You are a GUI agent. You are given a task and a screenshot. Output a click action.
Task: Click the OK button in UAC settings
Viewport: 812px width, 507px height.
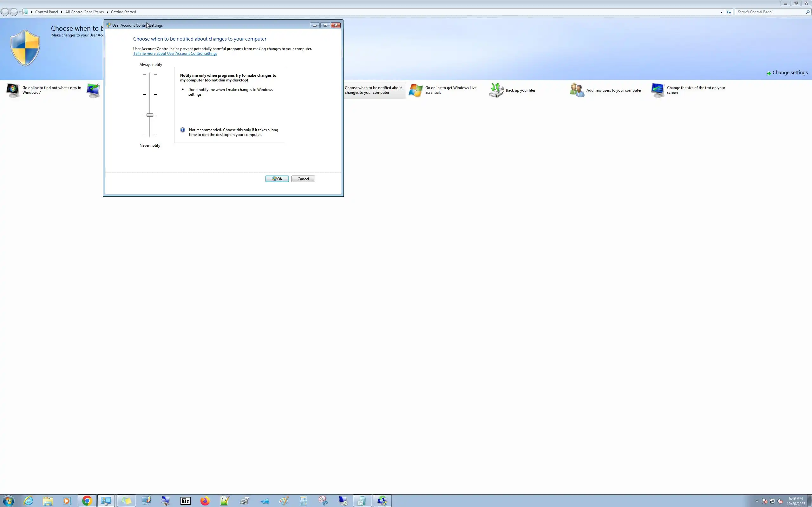pyautogui.click(x=277, y=179)
